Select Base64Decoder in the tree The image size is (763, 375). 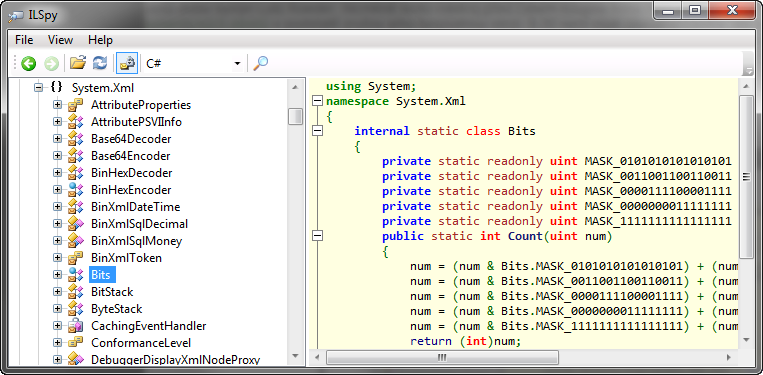131,139
